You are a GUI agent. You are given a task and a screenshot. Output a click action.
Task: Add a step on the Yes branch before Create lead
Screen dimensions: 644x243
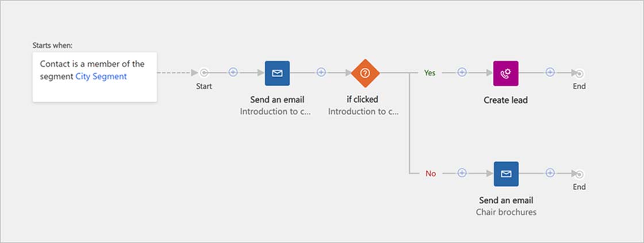[462, 73]
